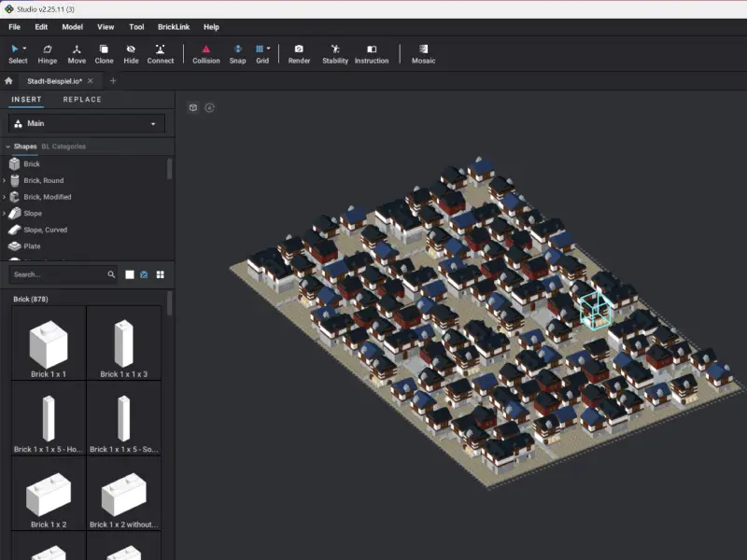Select the Hinge tool
The height and width of the screenshot is (560, 747).
48,53
